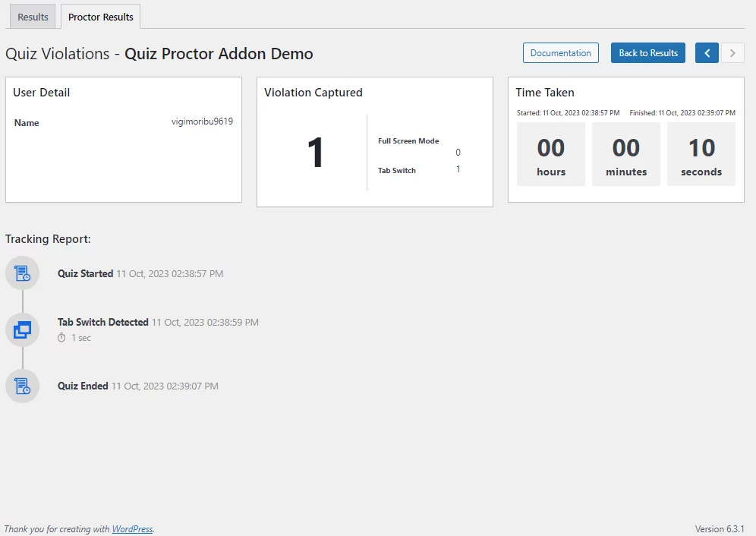Open the WordPress footer link
This screenshot has height=536, width=756.
click(132, 528)
